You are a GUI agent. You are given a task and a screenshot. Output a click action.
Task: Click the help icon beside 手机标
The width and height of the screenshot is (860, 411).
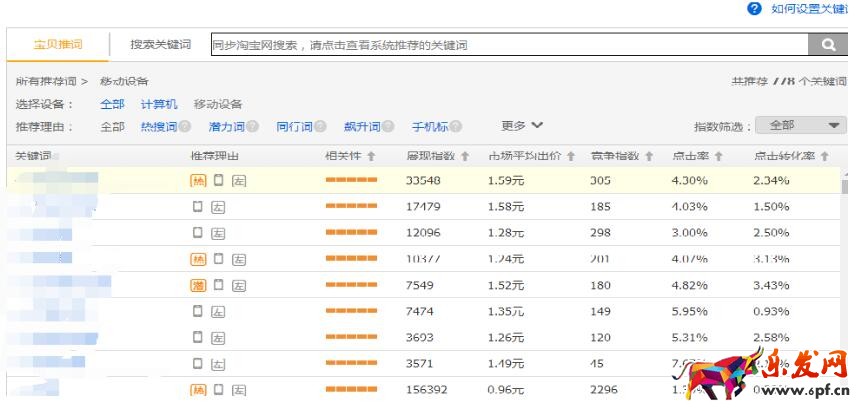pyautogui.click(x=456, y=127)
